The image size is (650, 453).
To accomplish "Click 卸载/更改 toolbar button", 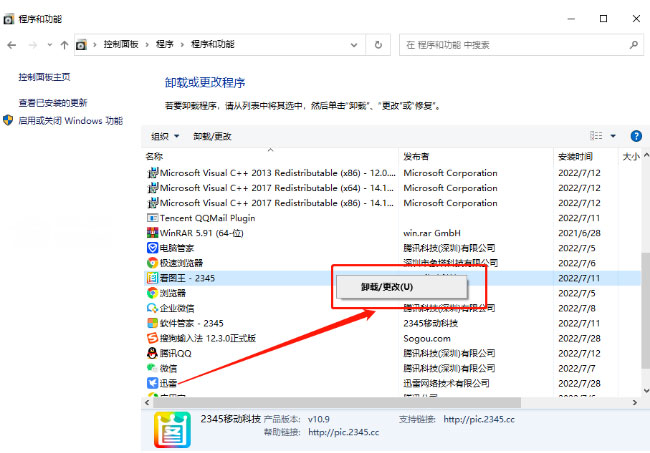I will [212, 136].
